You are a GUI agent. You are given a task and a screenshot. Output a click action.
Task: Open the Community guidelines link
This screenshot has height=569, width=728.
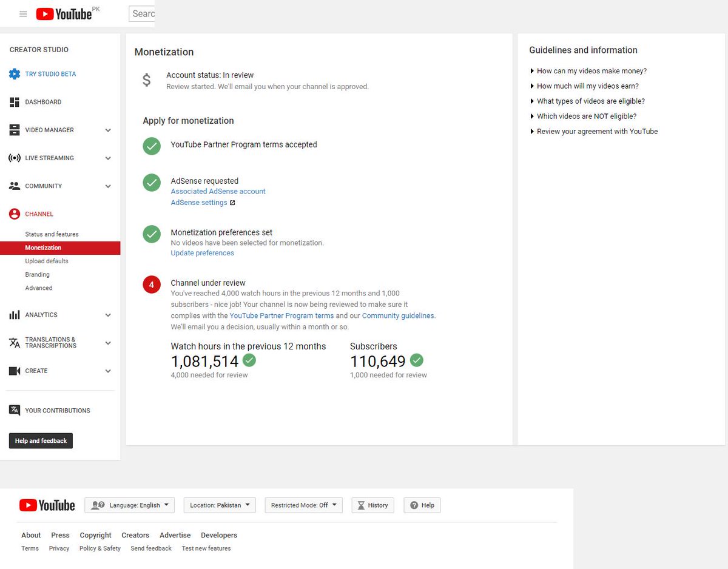(398, 315)
